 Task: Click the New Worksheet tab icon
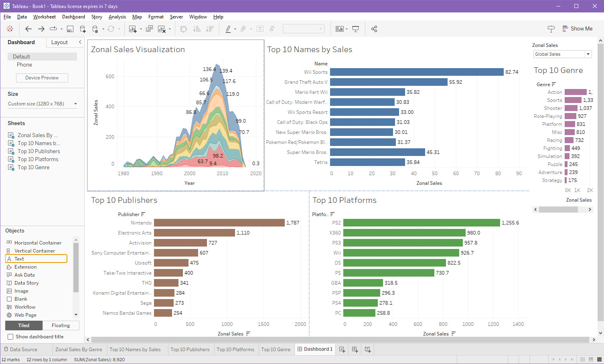pyautogui.click(x=342, y=350)
